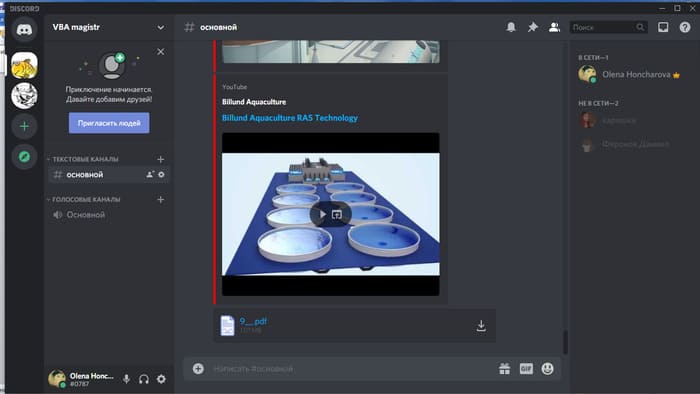Open the GIF picker button
The width and height of the screenshot is (700, 394).
coord(526,369)
